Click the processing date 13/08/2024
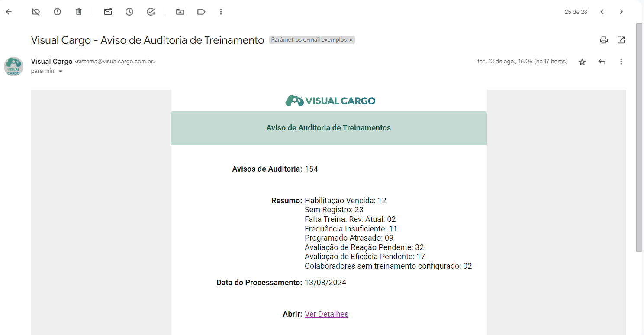 [325, 283]
